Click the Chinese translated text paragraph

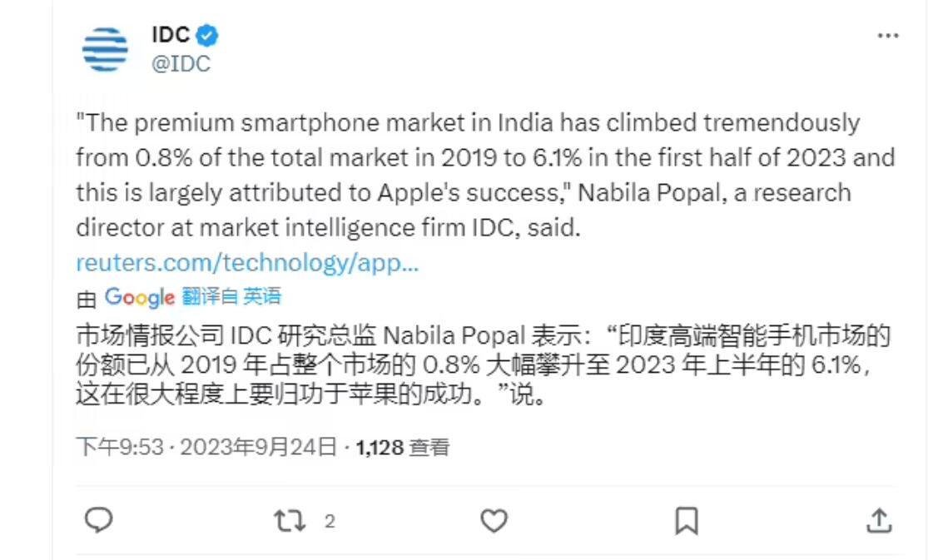click(x=483, y=364)
